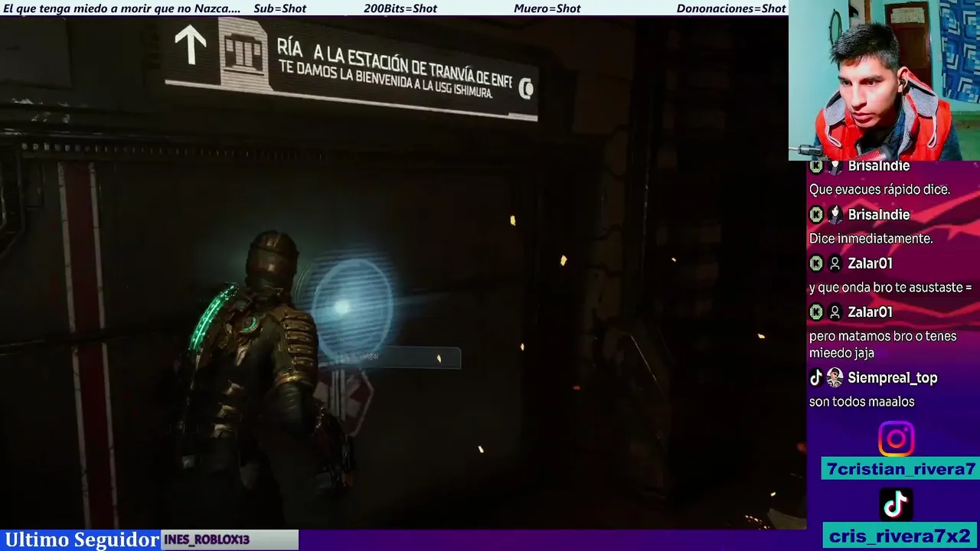980x551 pixels.
Task: Click Zalar01 username above 'y que onda bro'
Action: tap(870, 263)
